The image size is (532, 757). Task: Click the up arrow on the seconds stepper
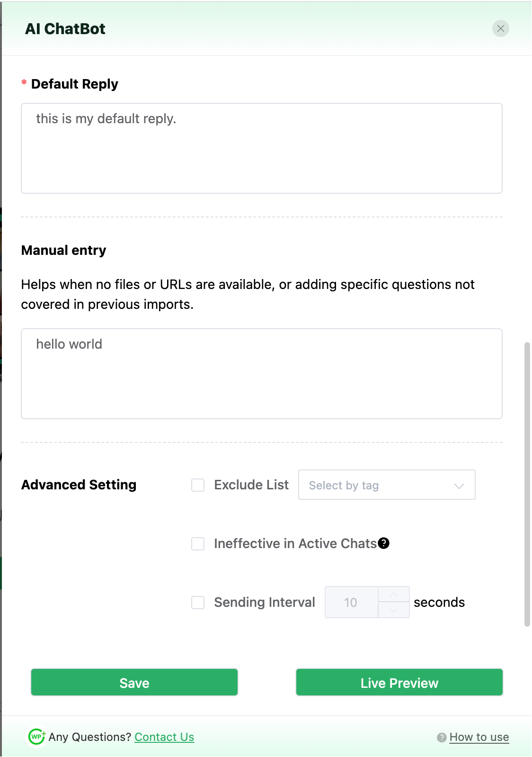pyautogui.click(x=393, y=595)
